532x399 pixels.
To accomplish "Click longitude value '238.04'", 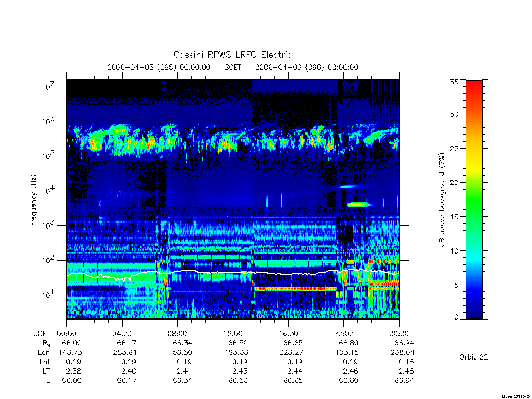I will (x=403, y=353).
